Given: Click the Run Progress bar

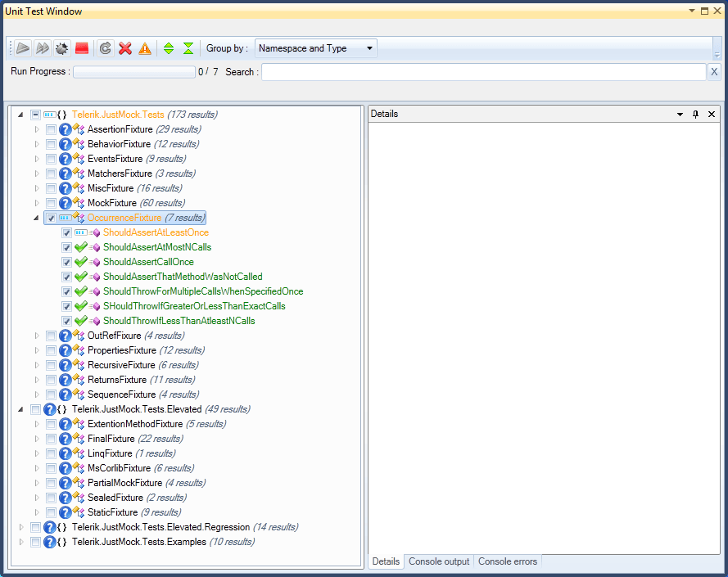Looking at the screenshot, I should tap(134, 72).
